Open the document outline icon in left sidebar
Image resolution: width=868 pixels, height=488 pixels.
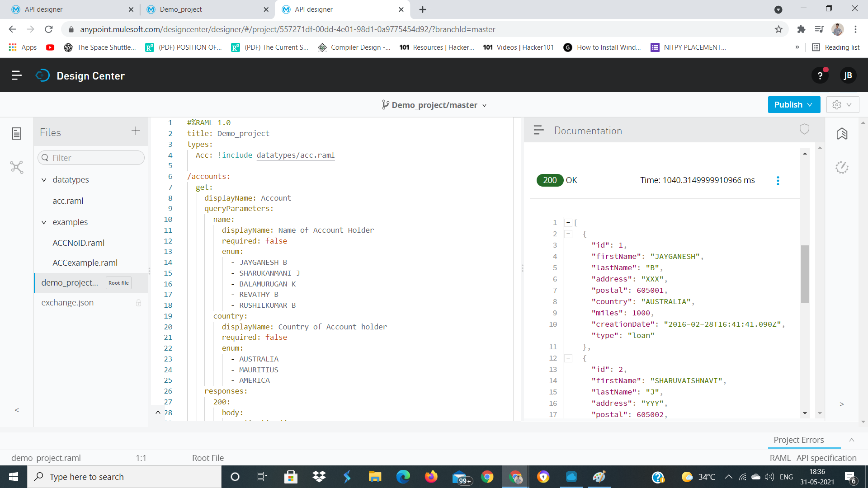point(16,133)
